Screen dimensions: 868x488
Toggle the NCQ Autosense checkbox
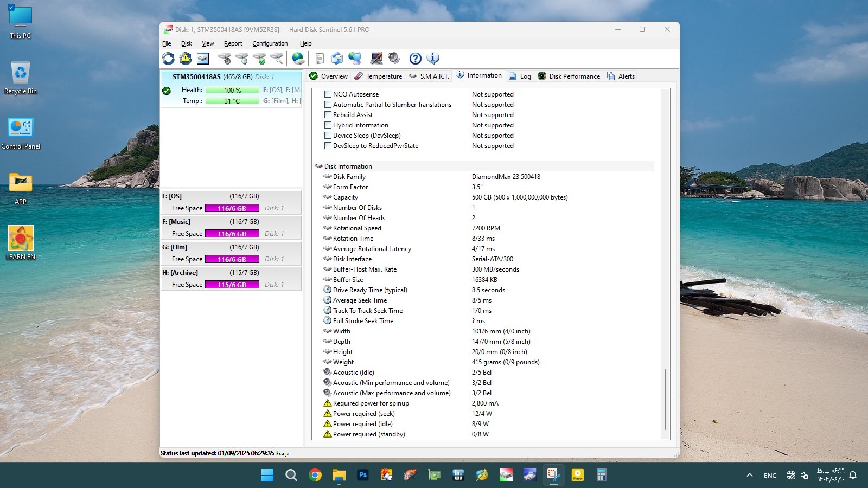click(328, 94)
